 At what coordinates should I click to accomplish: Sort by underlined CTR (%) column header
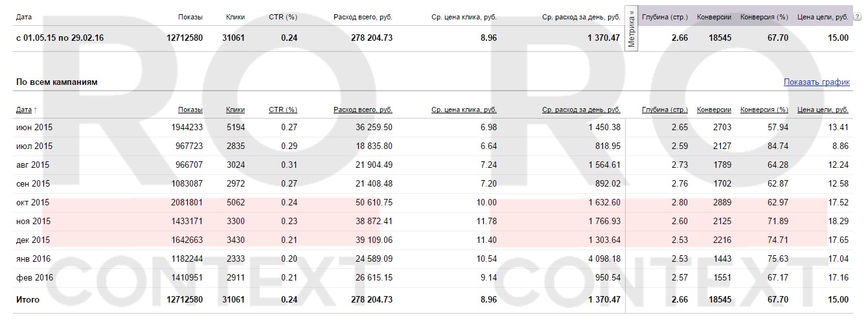click(x=282, y=110)
